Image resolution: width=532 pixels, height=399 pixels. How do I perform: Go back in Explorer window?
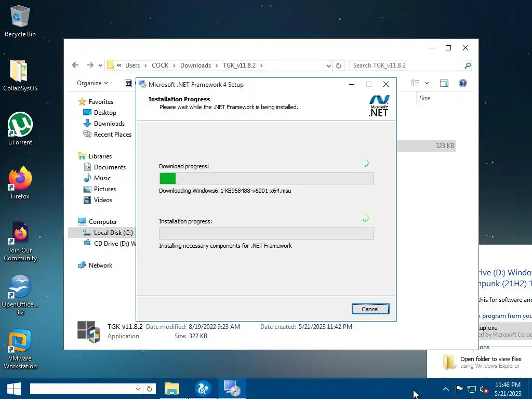(75, 65)
